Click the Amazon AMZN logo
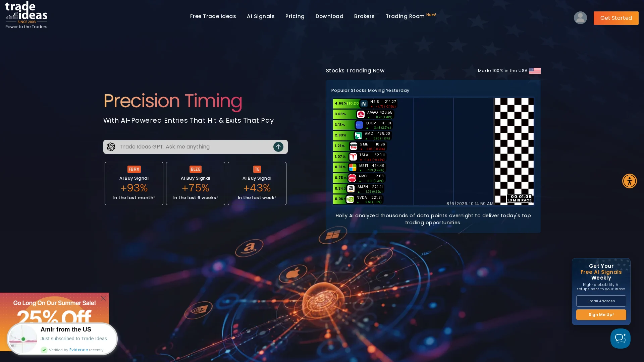This screenshot has height=362, width=644. point(351,189)
